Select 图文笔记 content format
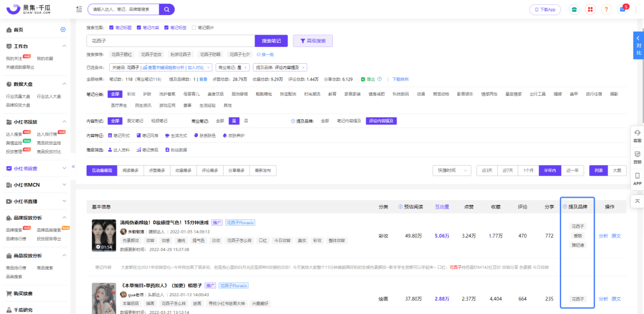 tap(135, 121)
